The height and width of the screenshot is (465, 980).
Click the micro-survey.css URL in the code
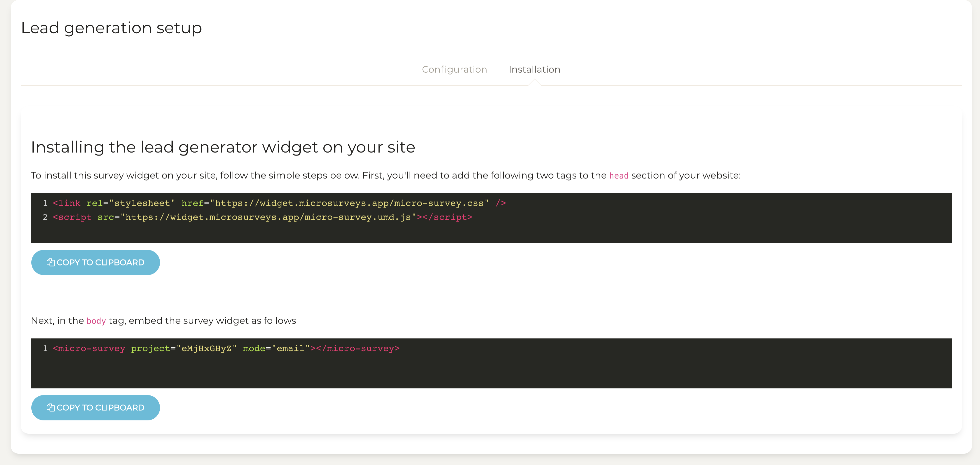pyautogui.click(x=349, y=203)
